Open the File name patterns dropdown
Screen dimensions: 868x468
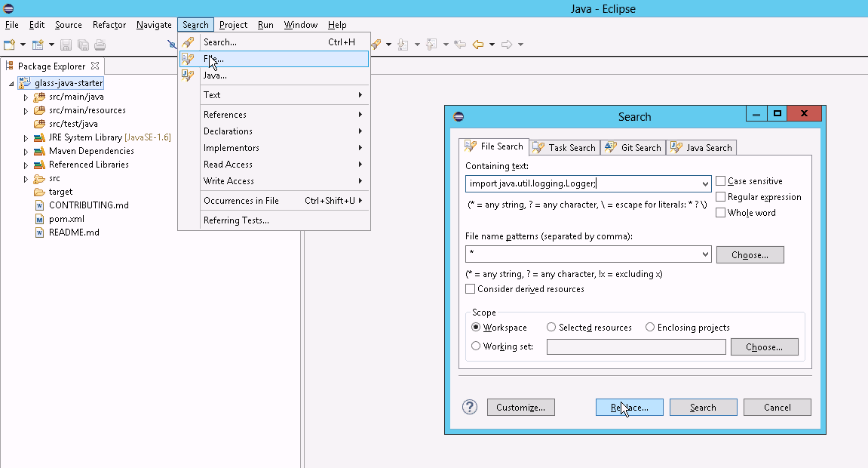(x=705, y=254)
